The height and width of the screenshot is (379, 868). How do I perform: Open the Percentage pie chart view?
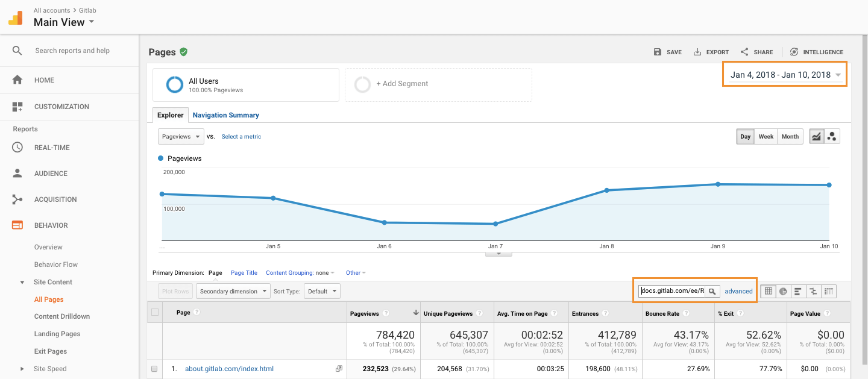(x=783, y=291)
